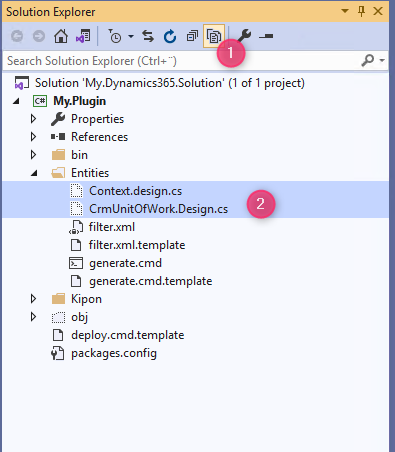Select generate.cmd.template file
This screenshot has width=395, height=452.
[x=150, y=281]
